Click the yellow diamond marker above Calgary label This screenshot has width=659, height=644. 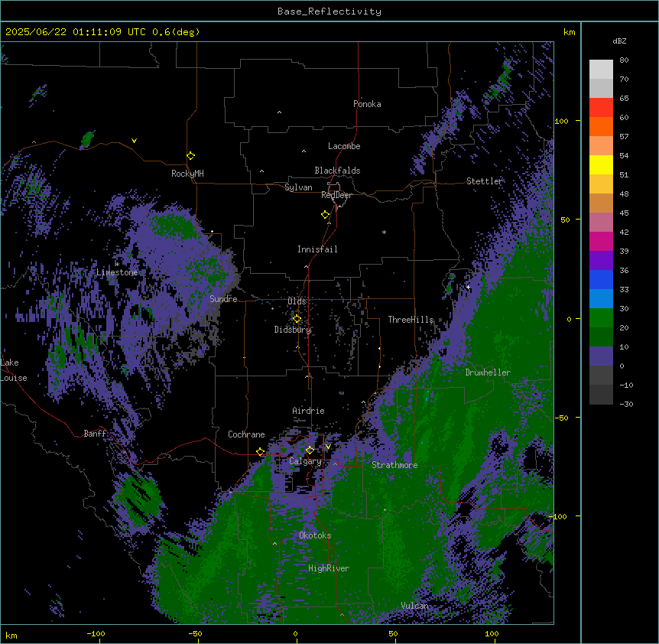pos(310,450)
